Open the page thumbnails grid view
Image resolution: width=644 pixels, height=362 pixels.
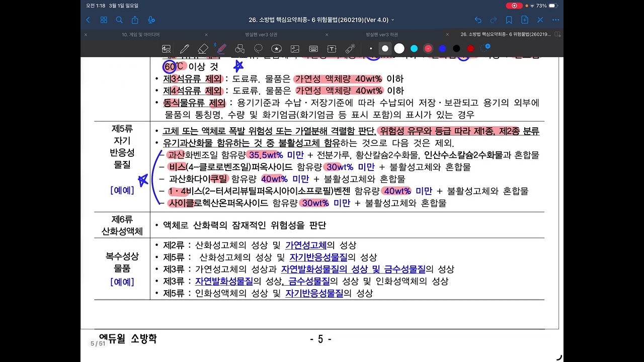point(104,20)
